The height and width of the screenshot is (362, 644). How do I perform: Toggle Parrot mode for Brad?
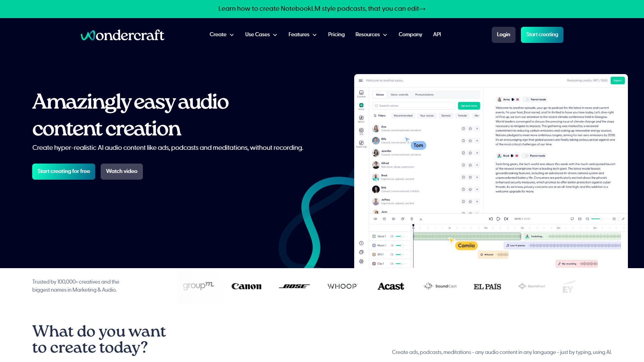[526, 156]
